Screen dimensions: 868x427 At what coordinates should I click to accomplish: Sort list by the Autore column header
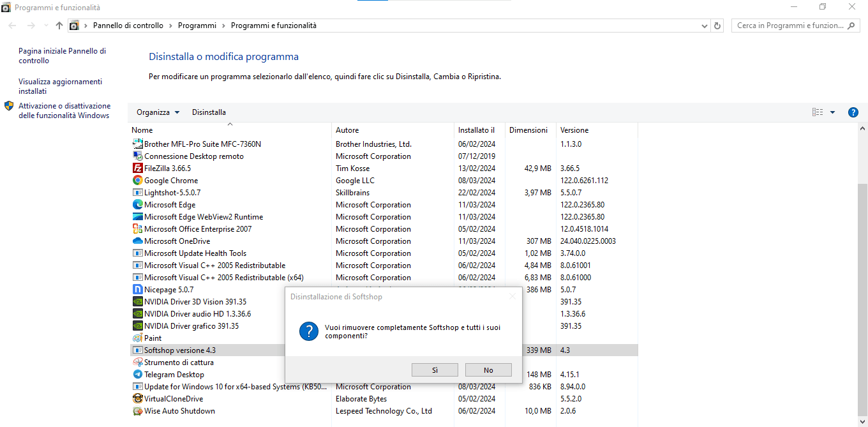pos(347,130)
